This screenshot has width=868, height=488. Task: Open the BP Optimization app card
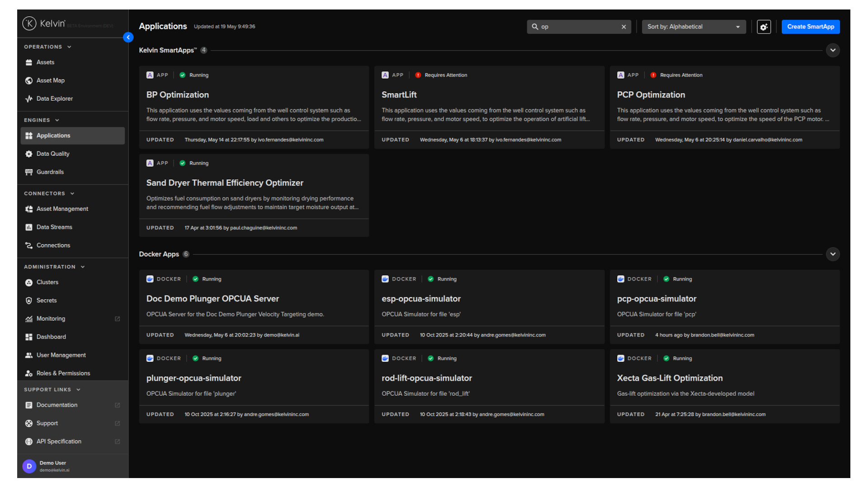[x=254, y=108]
